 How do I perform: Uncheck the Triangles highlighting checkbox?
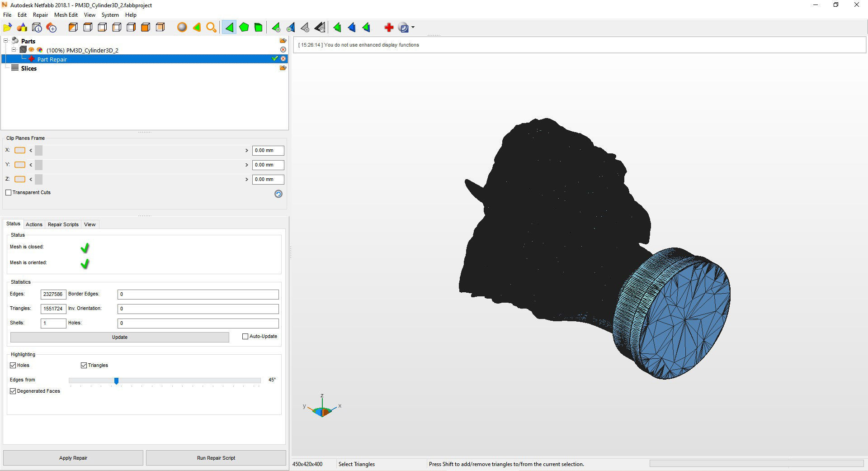point(84,365)
